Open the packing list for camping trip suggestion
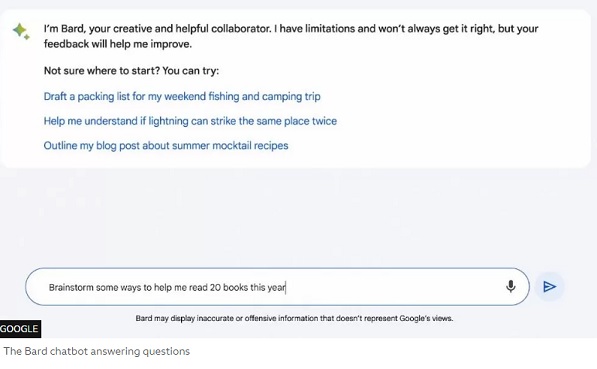Image resolution: width=597 pixels, height=369 pixels. [x=182, y=96]
